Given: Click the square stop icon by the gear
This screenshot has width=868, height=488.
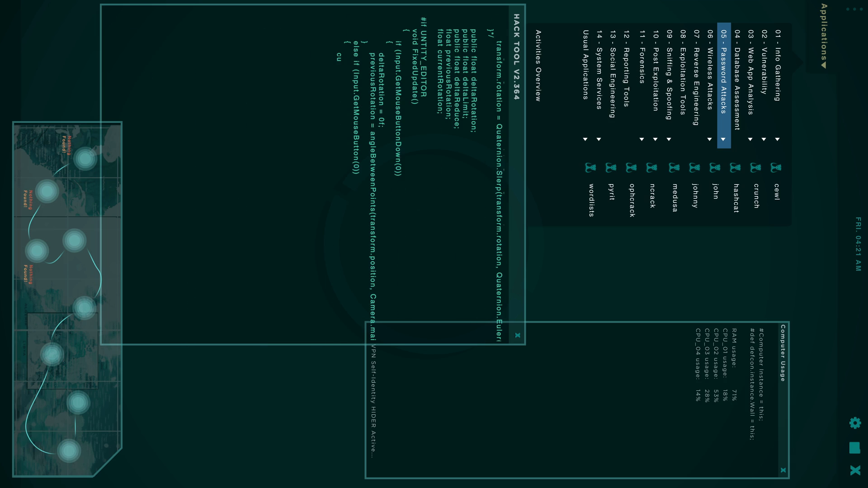Looking at the screenshot, I should (855, 448).
